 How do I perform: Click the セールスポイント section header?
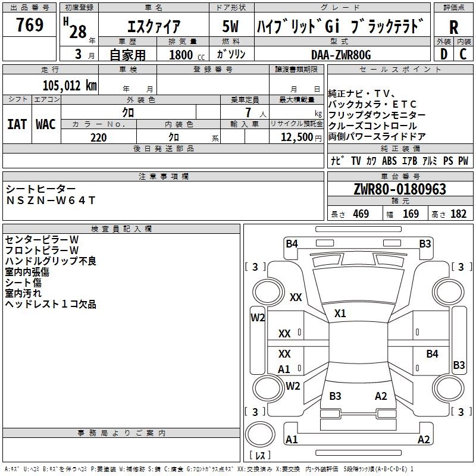tap(400, 70)
